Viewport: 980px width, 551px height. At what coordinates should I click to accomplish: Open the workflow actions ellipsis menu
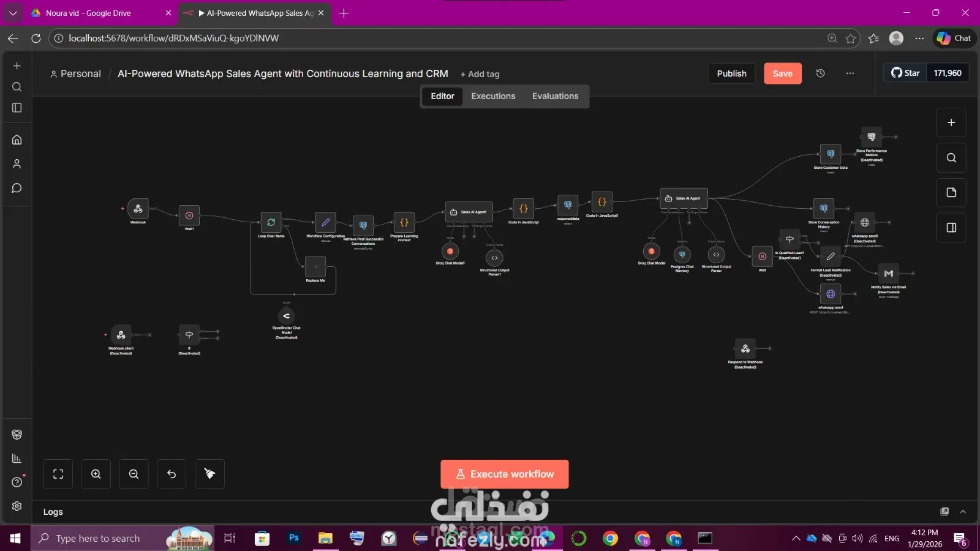[850, 73]
